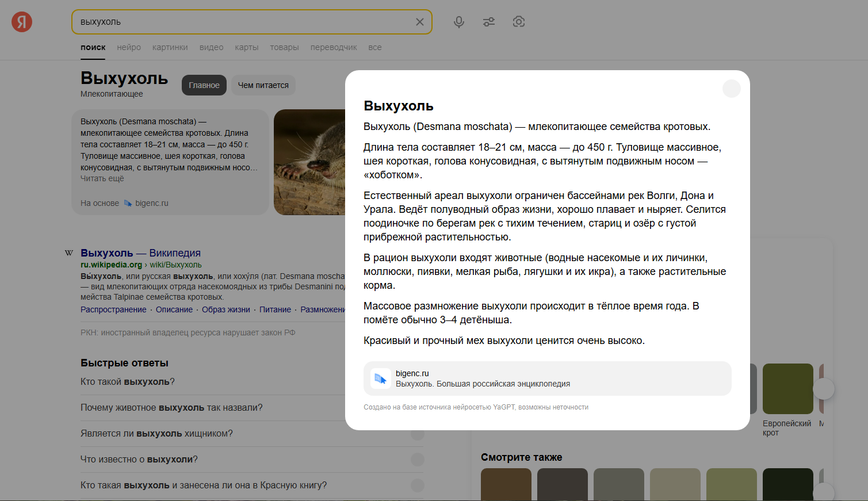868x501 pixels.
Task: Click the paragraph starting В рацион выхухоли входят
Action: click(x=545, y=271)
